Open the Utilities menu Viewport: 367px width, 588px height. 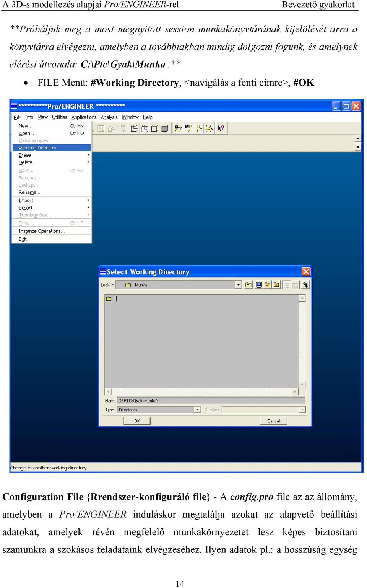point(60,117)
